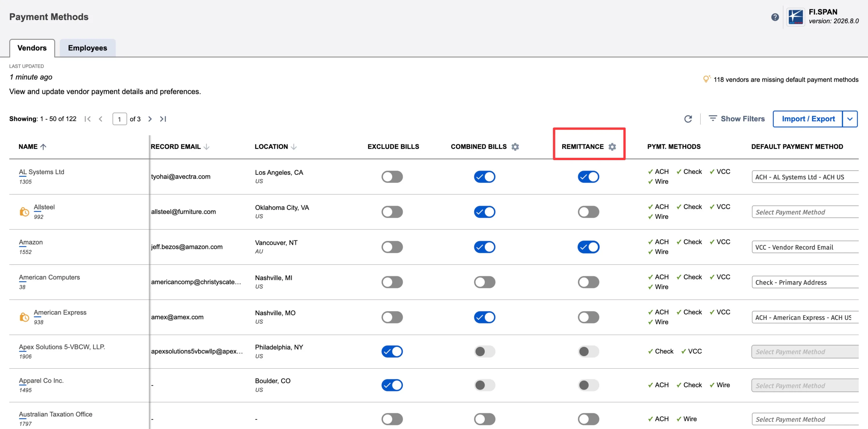The height and width of the screenshot is (429, 868).
Task: Open the Allsteel vendor link
Action: (x=44, y=207)
